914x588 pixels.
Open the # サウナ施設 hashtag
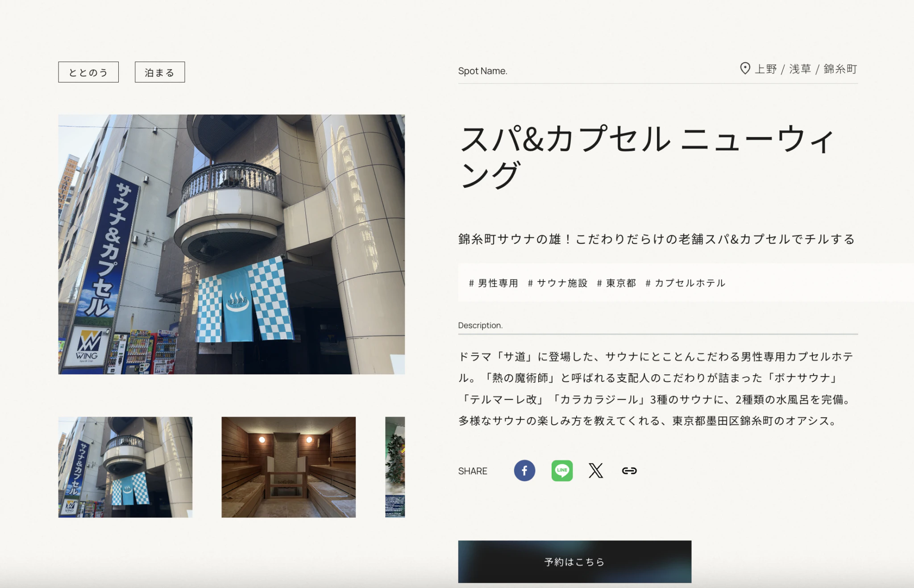click(557, 283)
